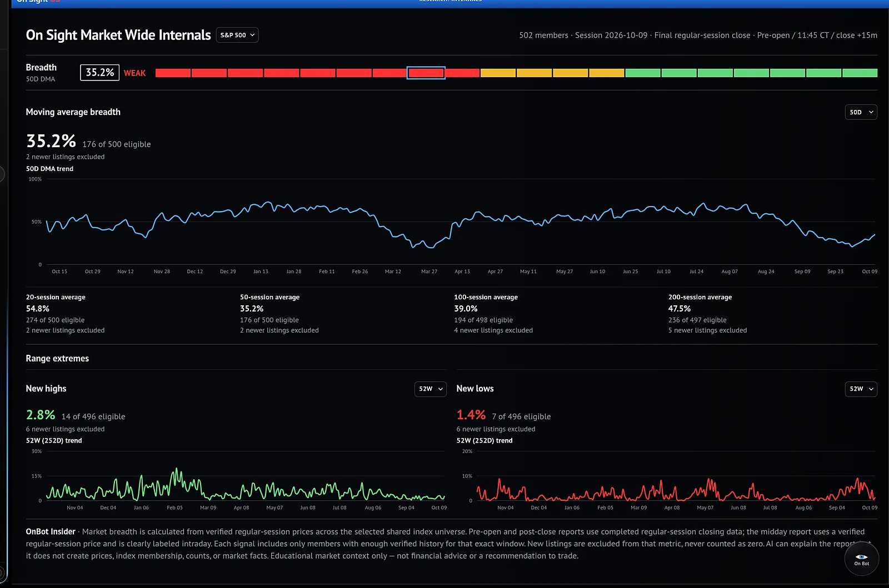Click '5 newer listings excluded' note
This screenshot has width=889, height=588.
707,330
